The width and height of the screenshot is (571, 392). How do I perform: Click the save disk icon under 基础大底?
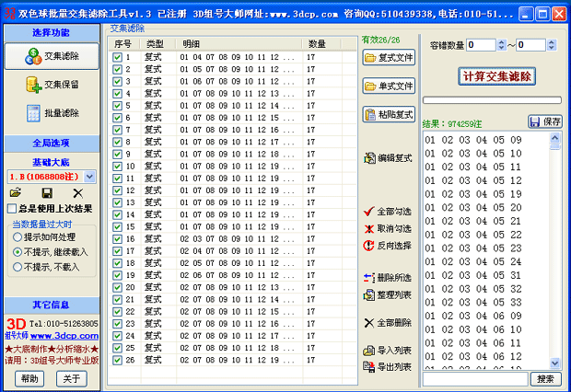point(47,193)
